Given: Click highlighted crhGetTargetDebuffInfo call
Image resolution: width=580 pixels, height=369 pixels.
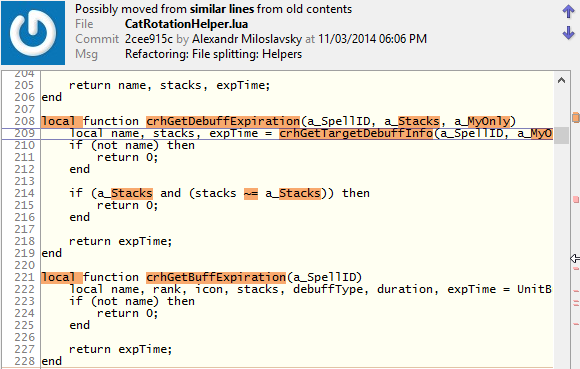Looking at the screenshot, I should click(356, 133).
